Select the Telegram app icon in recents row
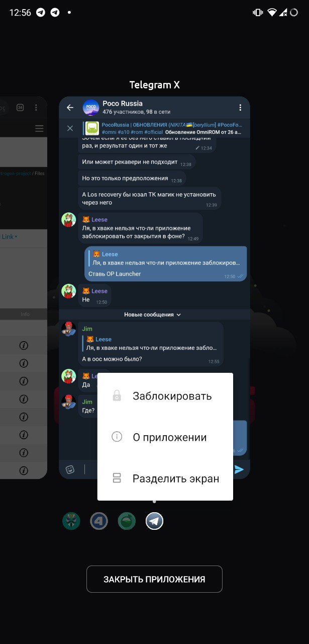309x644 pixels. 155,521
